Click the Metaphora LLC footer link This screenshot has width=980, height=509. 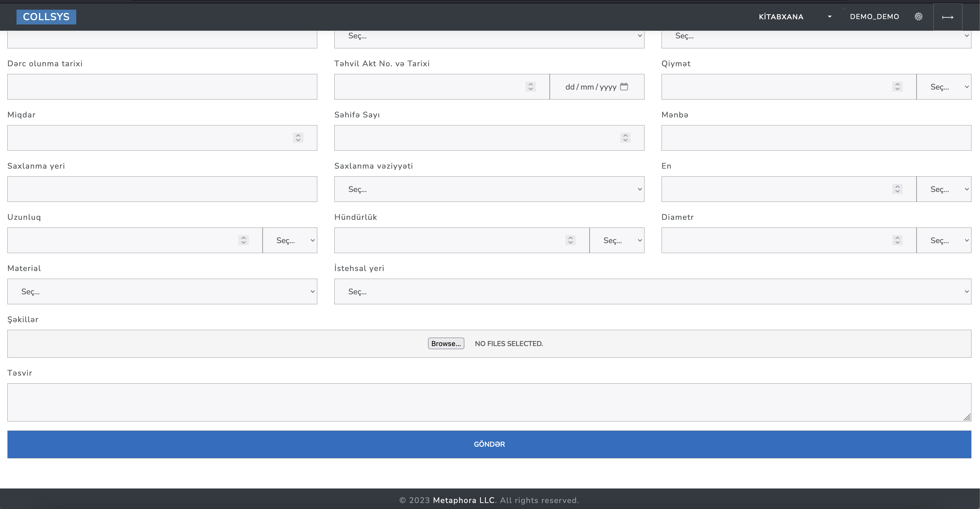point(464,500)
